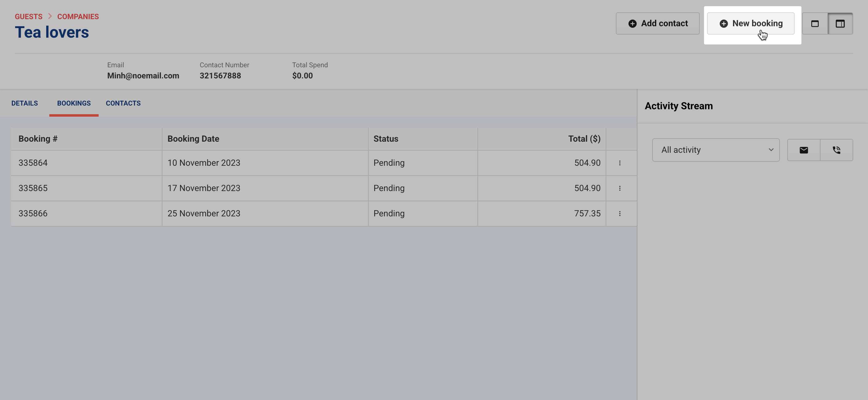Viewport: 868px width, 400px height.
Task: Sort by the Booking Date column header
Action: pyautogui.click(x=193, y=139)
